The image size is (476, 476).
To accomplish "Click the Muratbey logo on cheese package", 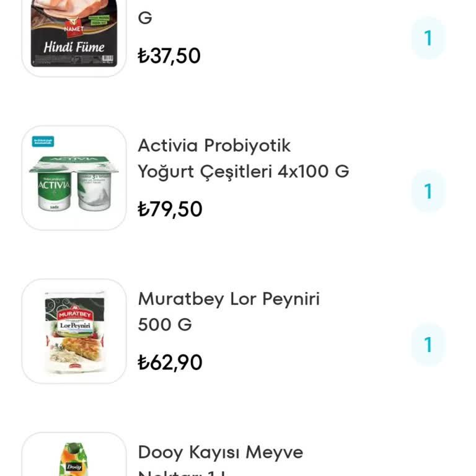I will point(74,314).
